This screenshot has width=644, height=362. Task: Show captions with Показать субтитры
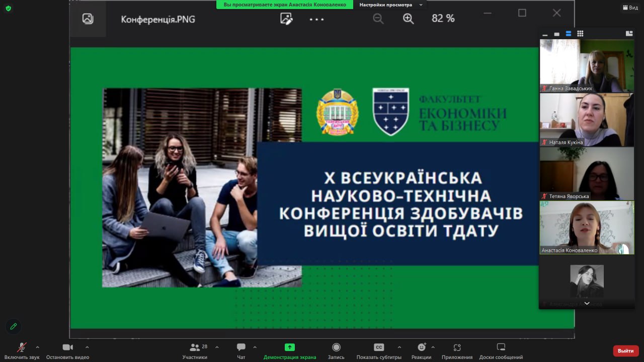click(379, 350)
